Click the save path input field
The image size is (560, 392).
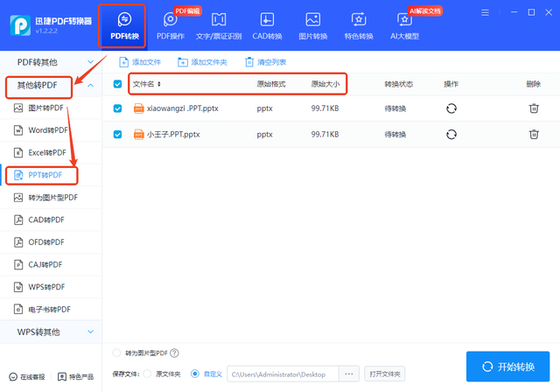[x=283, y=374]
